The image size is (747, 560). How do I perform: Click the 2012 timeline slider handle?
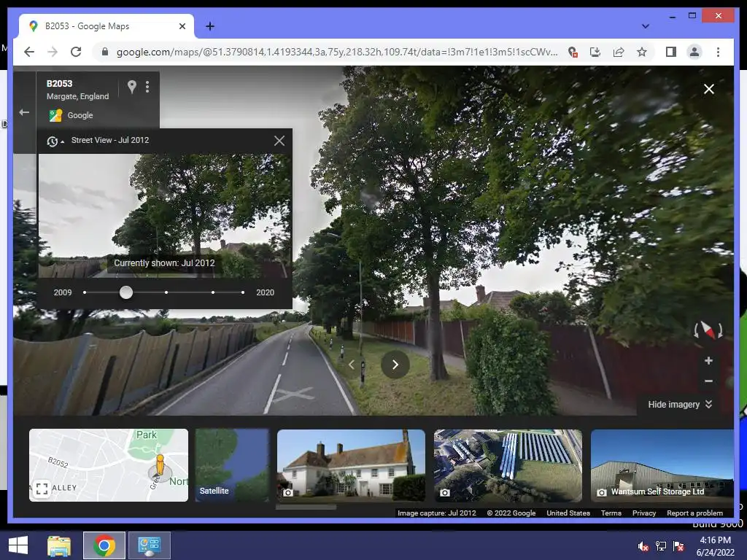(x=125, y=292)
